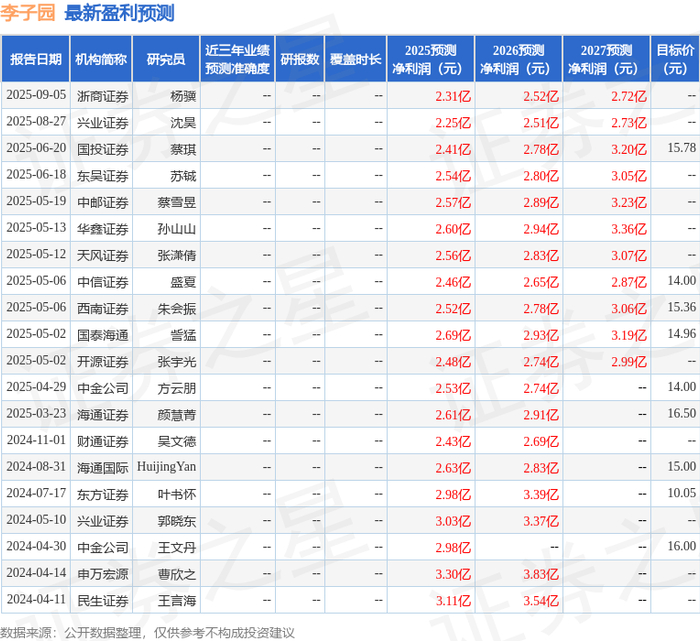
Task: Click date cell 2025-09-05
Action: click(x=36, y=95)
